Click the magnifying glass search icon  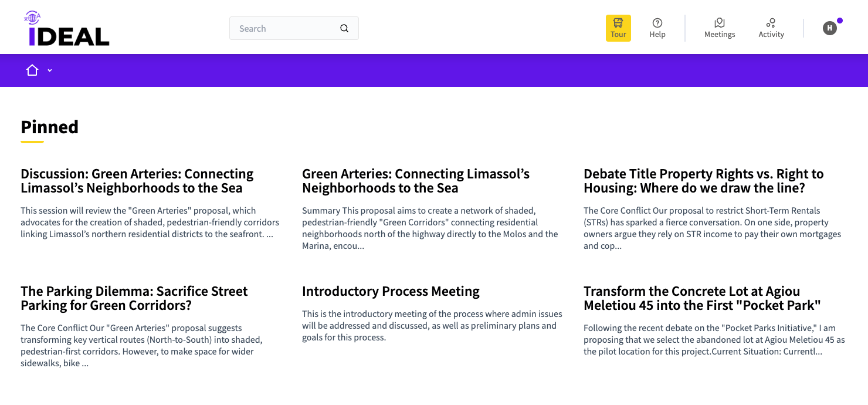coord(344,28)
